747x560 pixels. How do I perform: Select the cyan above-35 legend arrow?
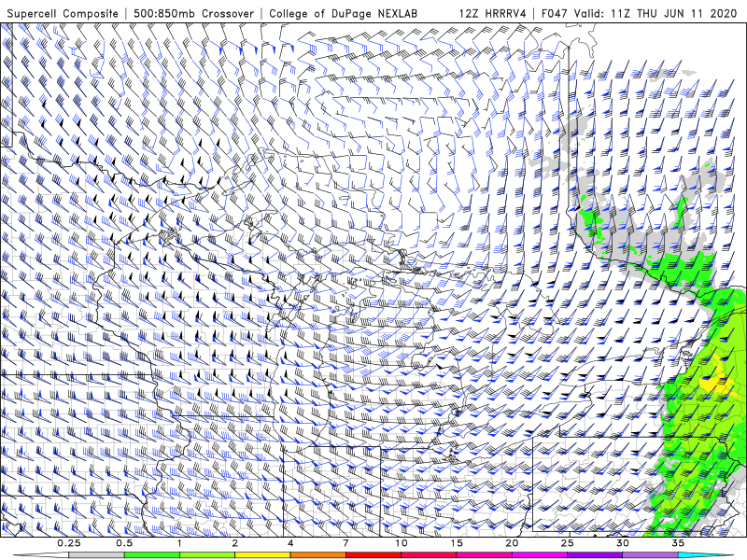point(705,555)
